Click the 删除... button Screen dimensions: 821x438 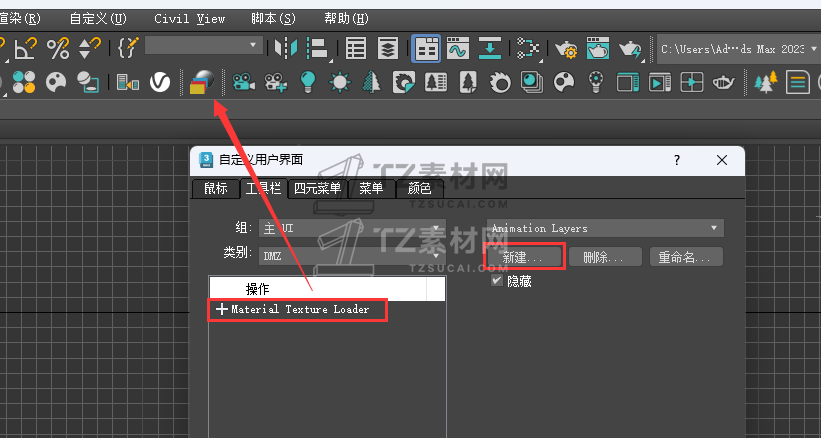coord(605,257)
